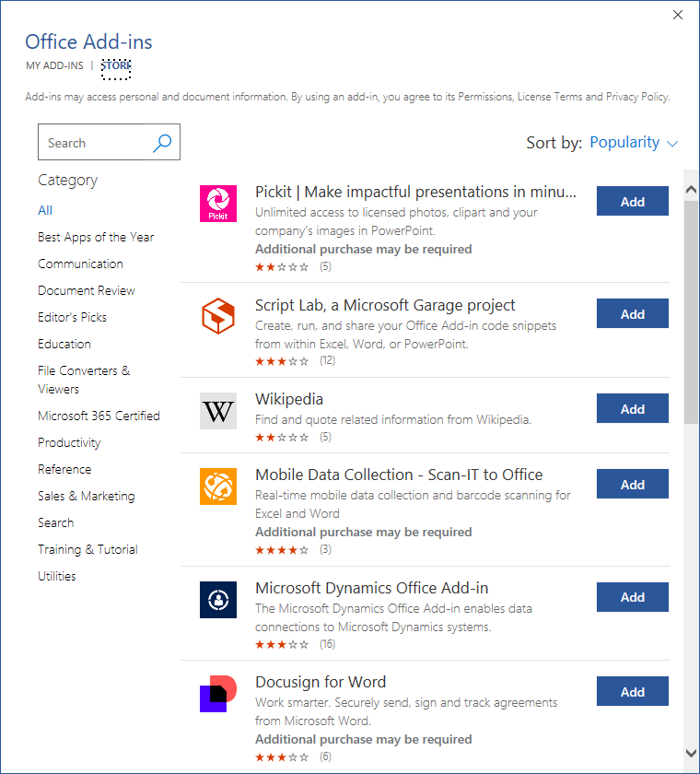Click the Microsoft Dynamics add-in icon

(218, 600)
